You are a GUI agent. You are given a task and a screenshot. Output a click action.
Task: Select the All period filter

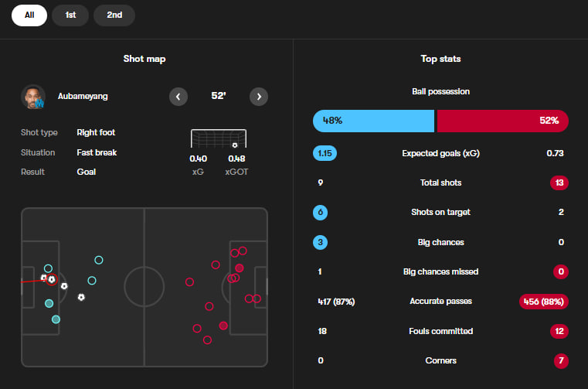(29, 15)
